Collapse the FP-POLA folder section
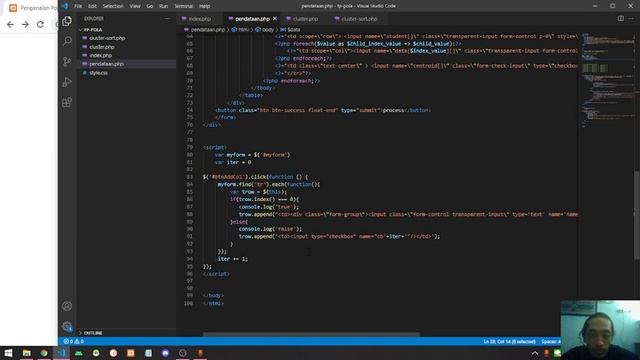Screen dimensions: 640x360 [x=93, y=30]
